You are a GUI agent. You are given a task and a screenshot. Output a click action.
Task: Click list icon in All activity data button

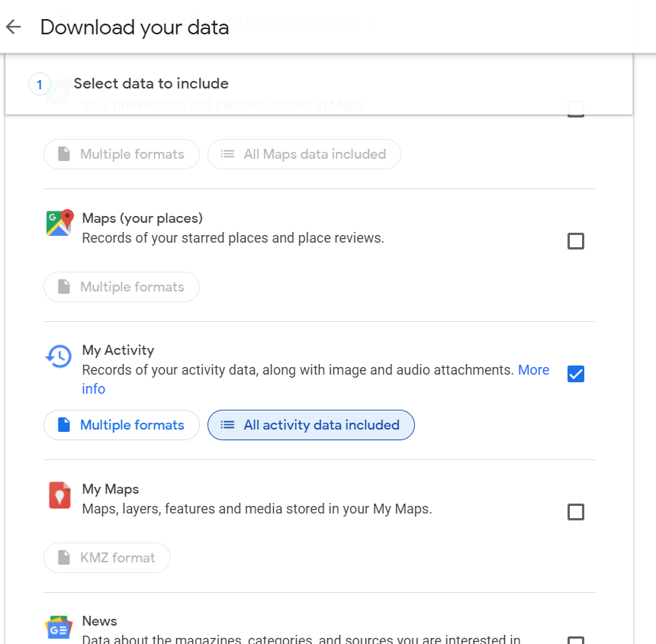click(227, 425)
